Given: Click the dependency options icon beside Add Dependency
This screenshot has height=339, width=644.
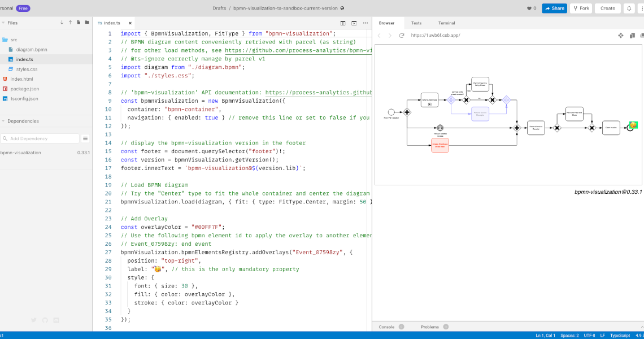Looking at the screenshot, I should (86, 138).
